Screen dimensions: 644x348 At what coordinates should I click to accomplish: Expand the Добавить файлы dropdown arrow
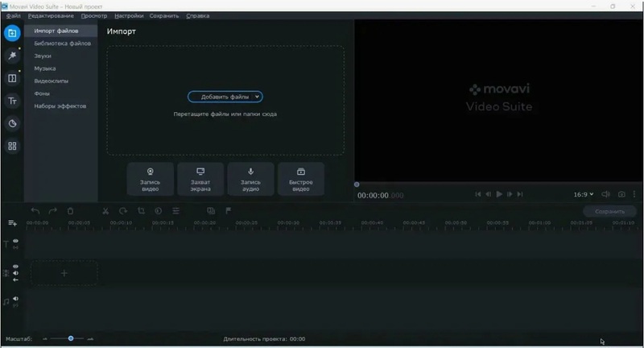coord(256,97)
